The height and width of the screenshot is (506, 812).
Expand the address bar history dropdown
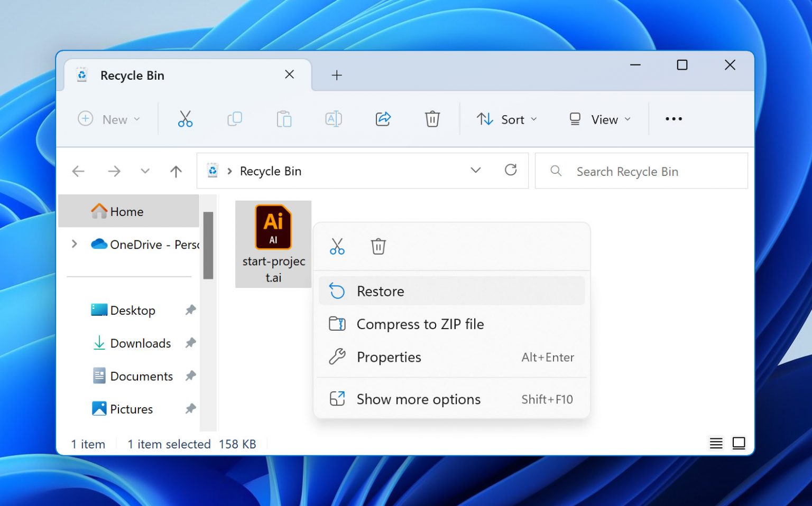(x=475, y=170)
